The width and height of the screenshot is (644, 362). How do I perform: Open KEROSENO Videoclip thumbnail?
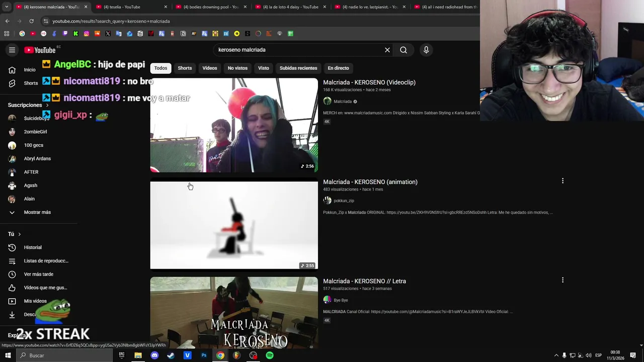pos(234,125)
